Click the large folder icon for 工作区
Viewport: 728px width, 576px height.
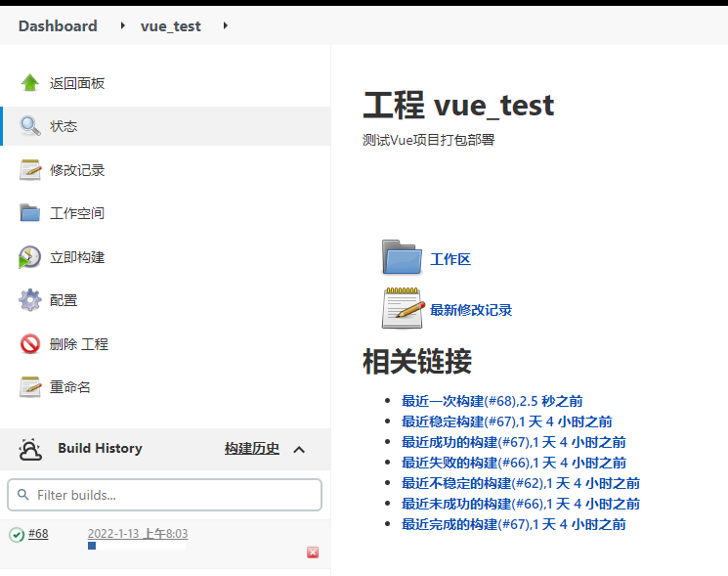(402, 257)
